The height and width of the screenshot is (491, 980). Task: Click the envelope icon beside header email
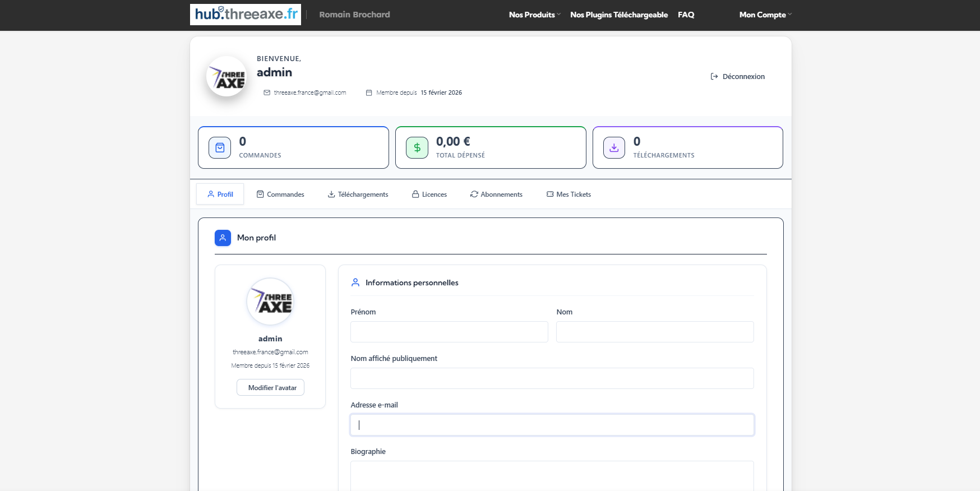point(267,92)
